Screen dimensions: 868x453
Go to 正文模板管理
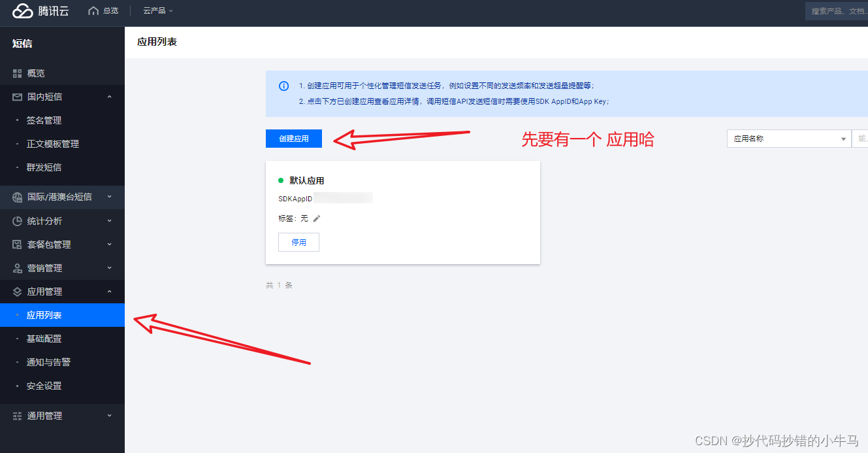pyautogui.click(x=53, y=144)
